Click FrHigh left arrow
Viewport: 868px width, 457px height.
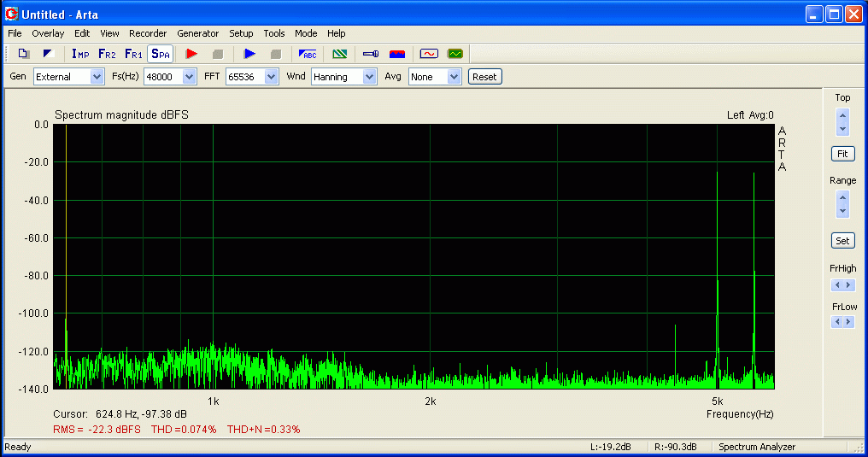click(x=837, y=285)
